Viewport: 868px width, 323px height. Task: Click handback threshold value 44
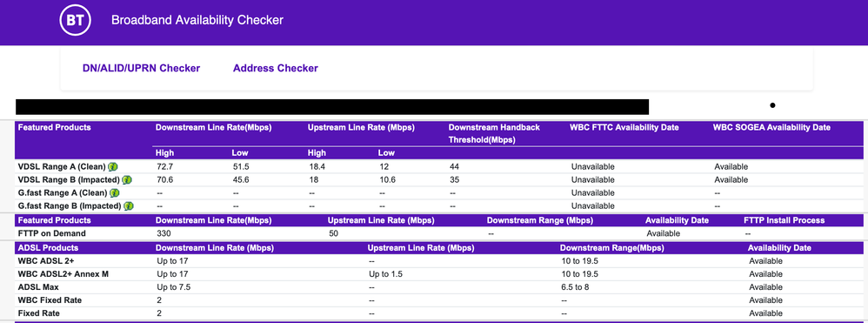point(455,167)
